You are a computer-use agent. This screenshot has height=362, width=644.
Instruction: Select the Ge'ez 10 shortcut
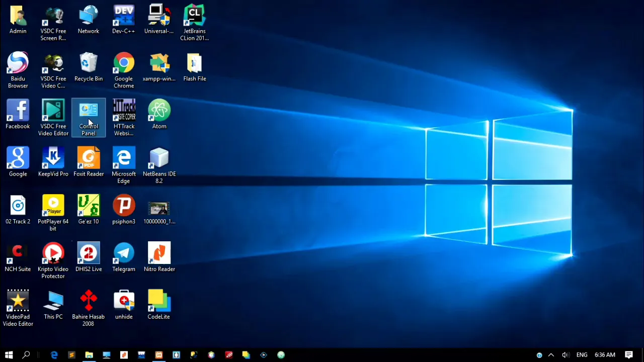(x=89, y=210)
